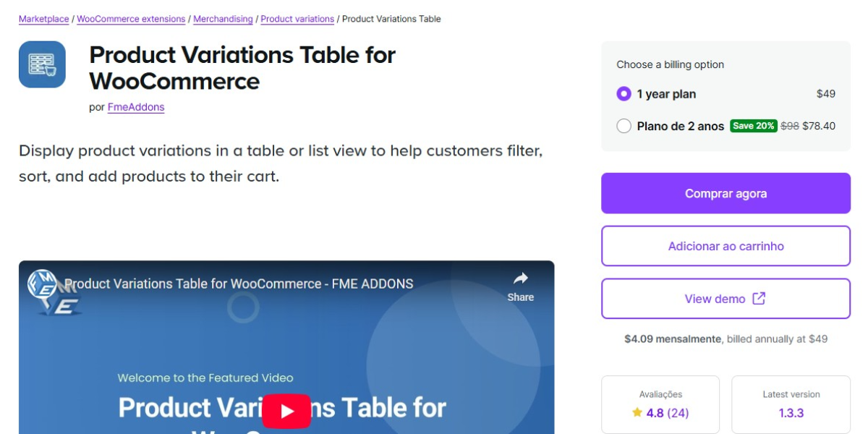Go to Marketplace breadcrumb
Screen dimensions: 868x434
tap(44, 19)
